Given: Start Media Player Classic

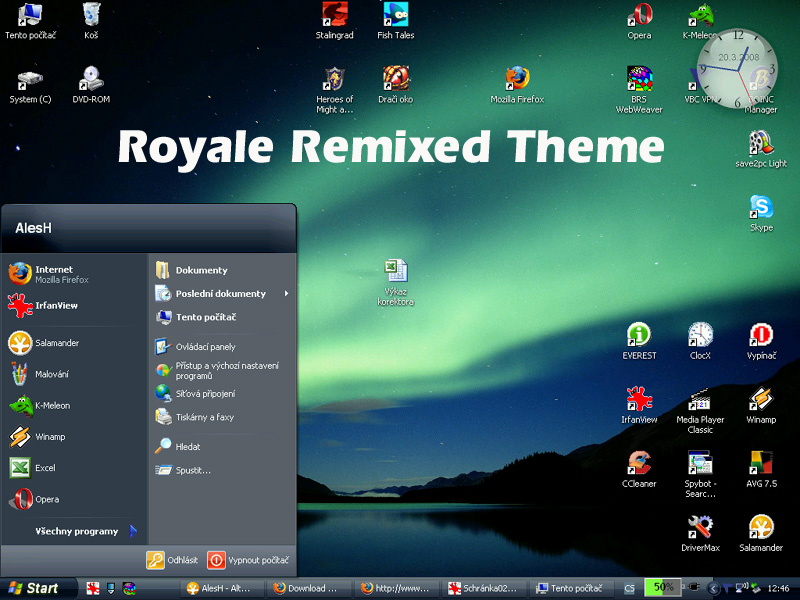Looking at the screenshot, I should click(700, 402).
